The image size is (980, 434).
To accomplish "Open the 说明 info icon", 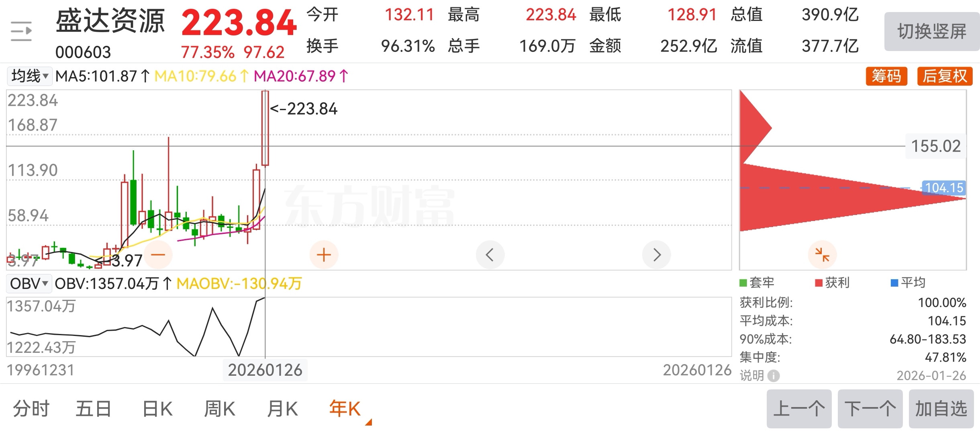I will (773, 376).
